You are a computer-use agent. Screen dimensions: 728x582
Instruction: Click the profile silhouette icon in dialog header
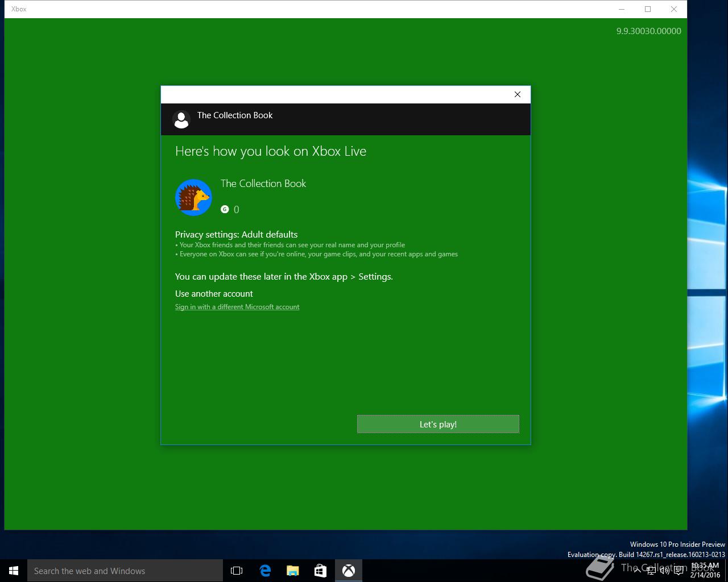tap(181, 119)
